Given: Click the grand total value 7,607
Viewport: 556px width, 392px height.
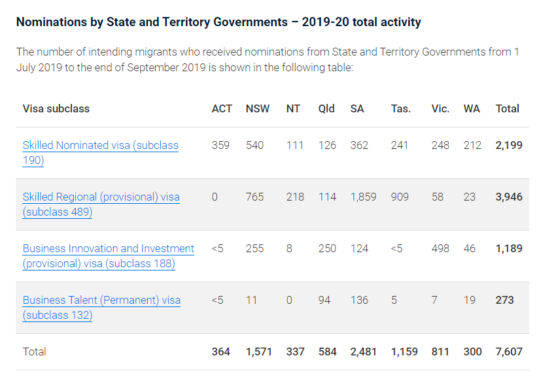Looking at the screenshot, I should coord(509,351).
